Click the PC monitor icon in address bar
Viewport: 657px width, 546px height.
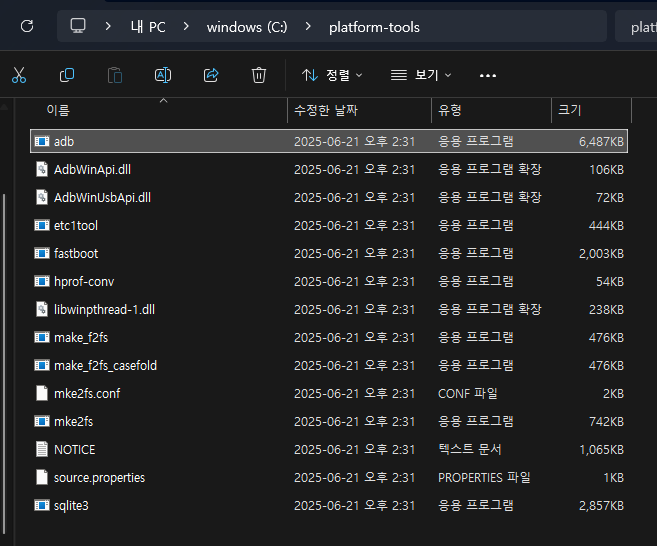[x=78, y=26]
